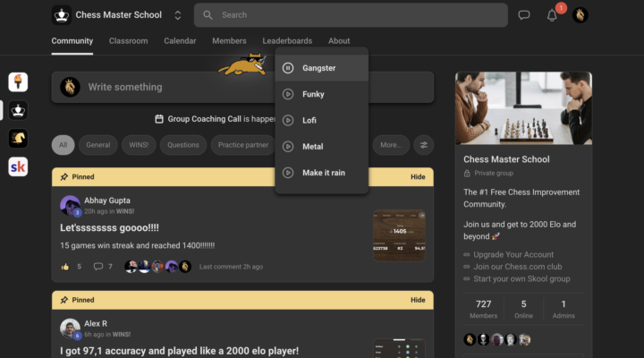
Task: Open the Skool sk sidebar icon
Action: coord(18,166)
